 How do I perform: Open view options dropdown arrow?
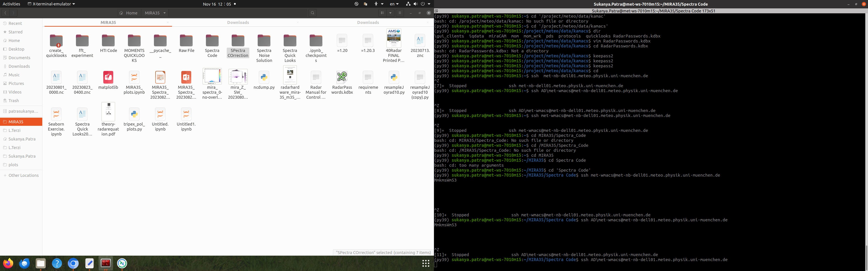(390, 13)
